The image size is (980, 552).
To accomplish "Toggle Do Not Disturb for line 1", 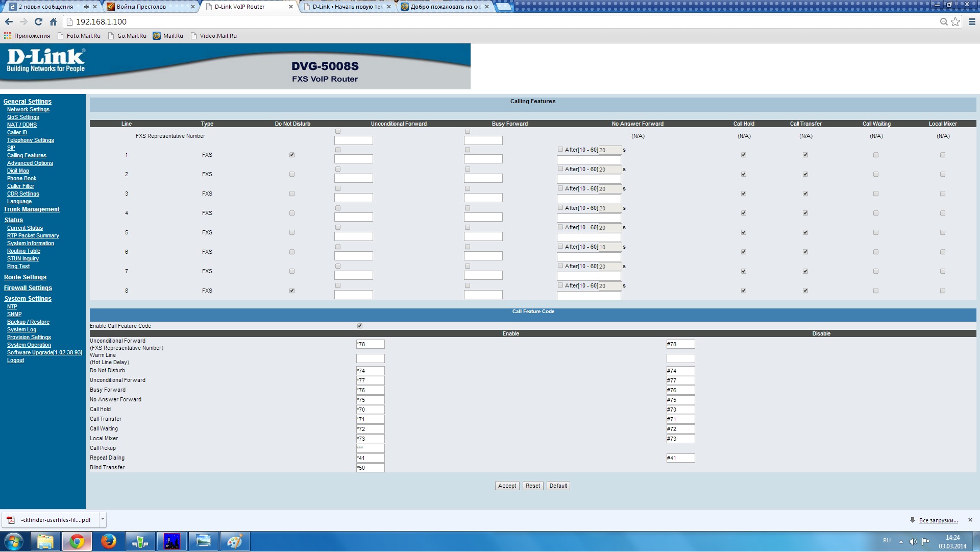I will click(x=292, y=155).
